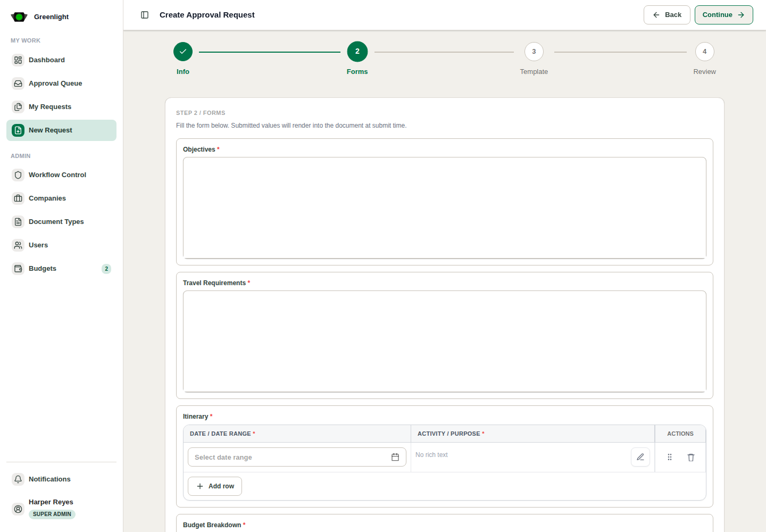The width and height of the screenshot is (766, 532).
Task: Go back with the Back button
Action: point(667,15)
